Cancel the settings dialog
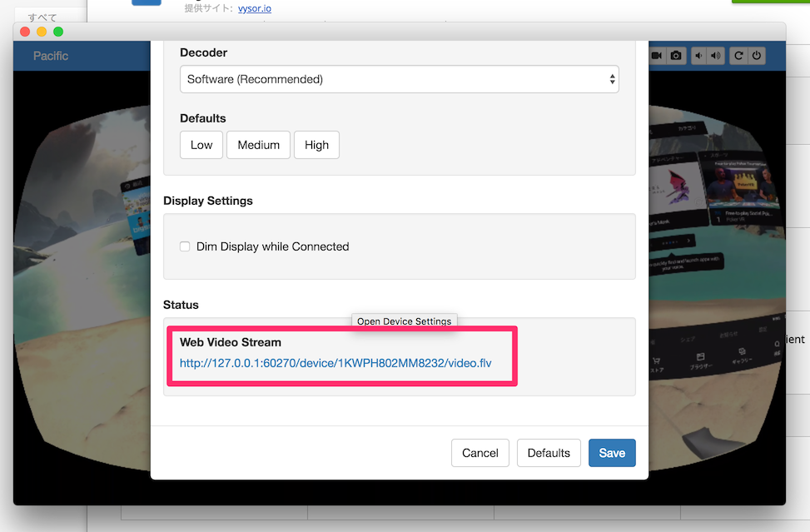 [480, 453]
